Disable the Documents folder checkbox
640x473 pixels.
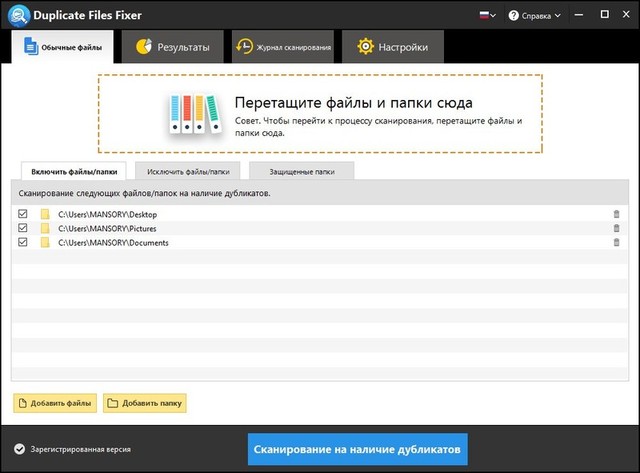tap(23, 242)
